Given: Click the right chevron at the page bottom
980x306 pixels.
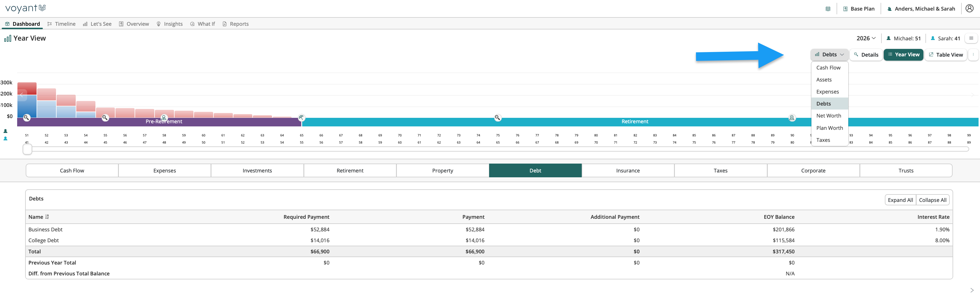Looking at the screenshot, I should click(972, 290).
